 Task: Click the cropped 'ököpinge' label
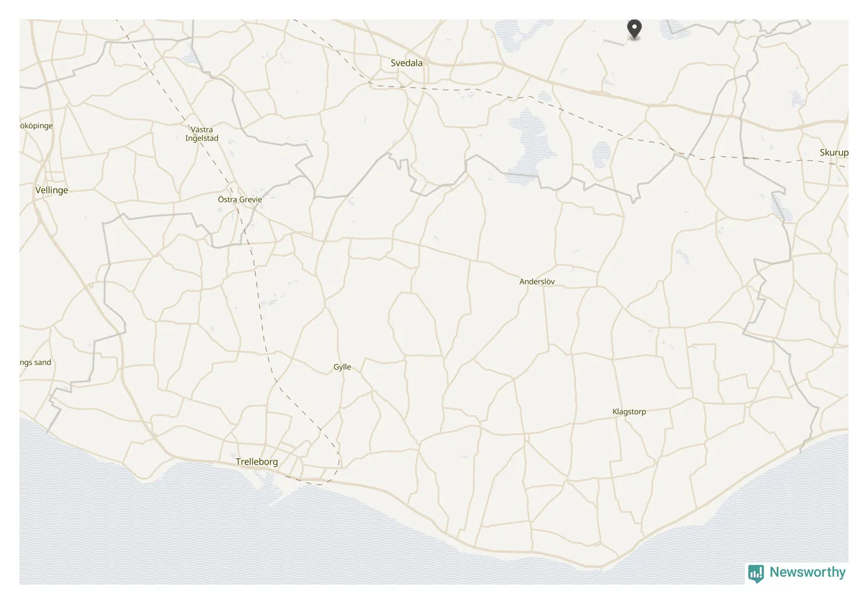(x=36, y=126)
